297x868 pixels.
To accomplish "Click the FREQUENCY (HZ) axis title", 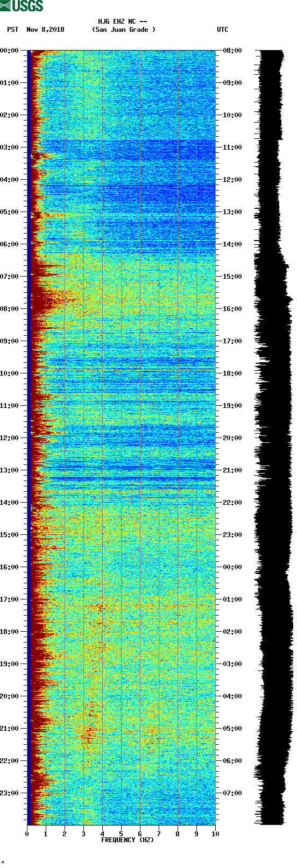I will click(128, 840).
